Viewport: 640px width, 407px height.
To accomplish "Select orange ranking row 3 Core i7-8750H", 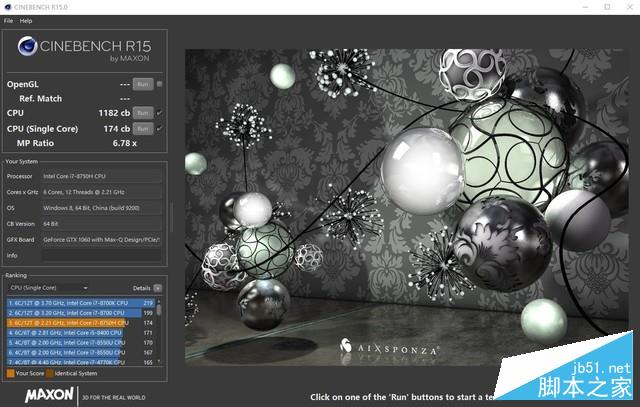I will 80,323.
